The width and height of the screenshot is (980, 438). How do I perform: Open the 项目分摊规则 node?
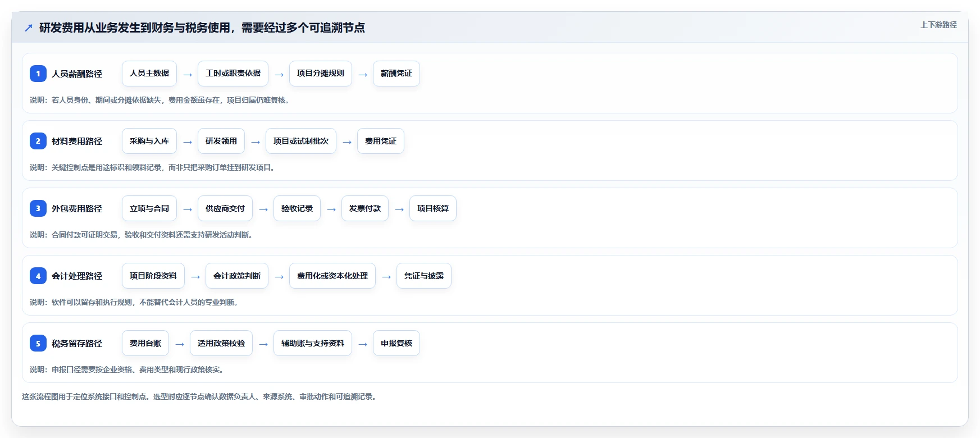pos(321,74)
